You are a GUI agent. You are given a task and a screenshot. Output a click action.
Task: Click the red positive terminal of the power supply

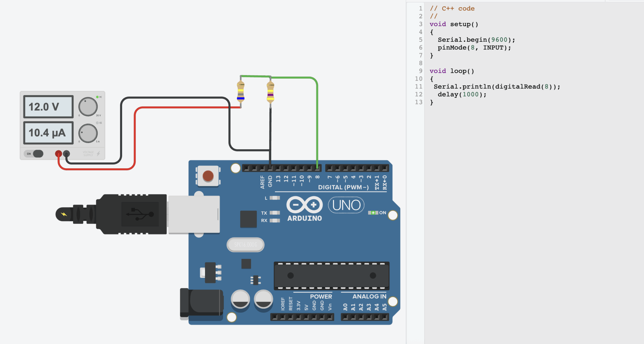pos(58,153)
